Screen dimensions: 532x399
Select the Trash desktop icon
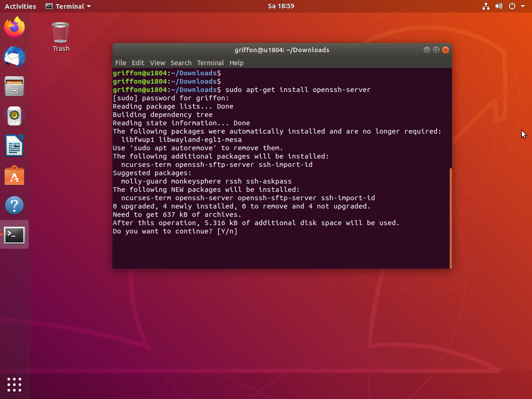click(x=61, y=37)
